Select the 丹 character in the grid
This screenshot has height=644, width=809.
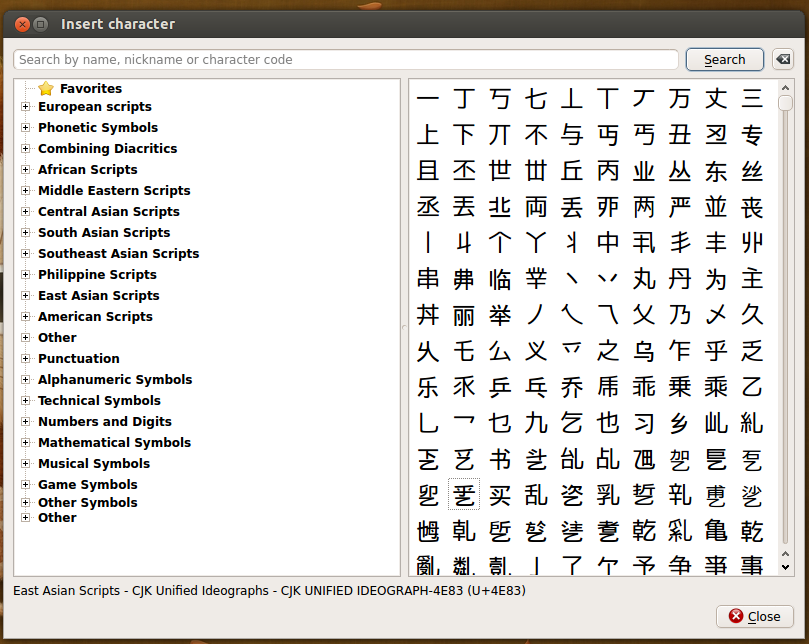coord(680,278)
